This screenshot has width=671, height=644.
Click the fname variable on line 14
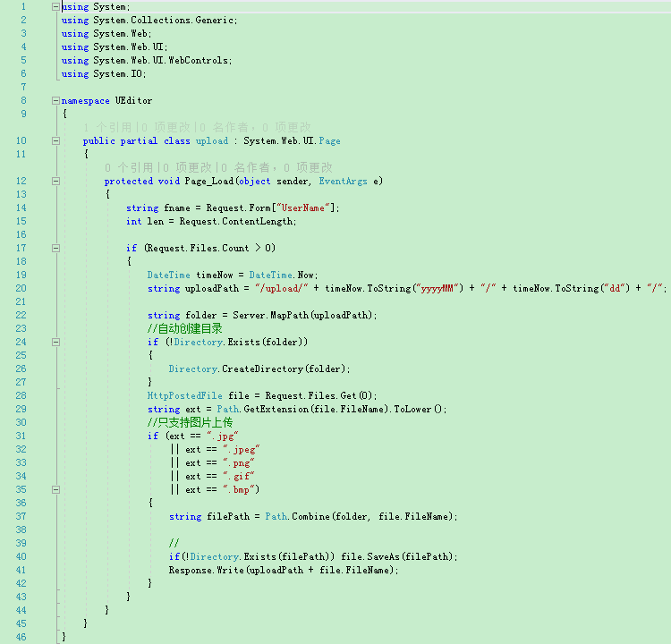click(x=177, y=208)
